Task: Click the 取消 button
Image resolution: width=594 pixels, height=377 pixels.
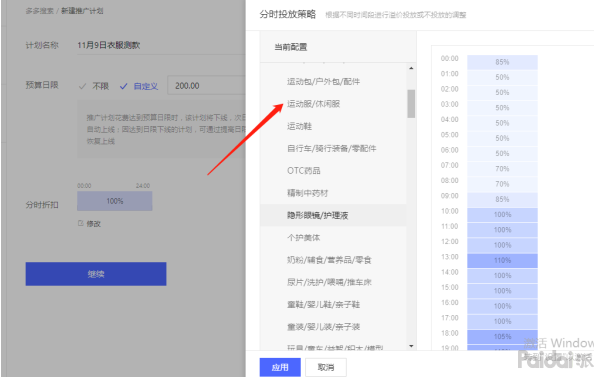Action: [326, 367]
